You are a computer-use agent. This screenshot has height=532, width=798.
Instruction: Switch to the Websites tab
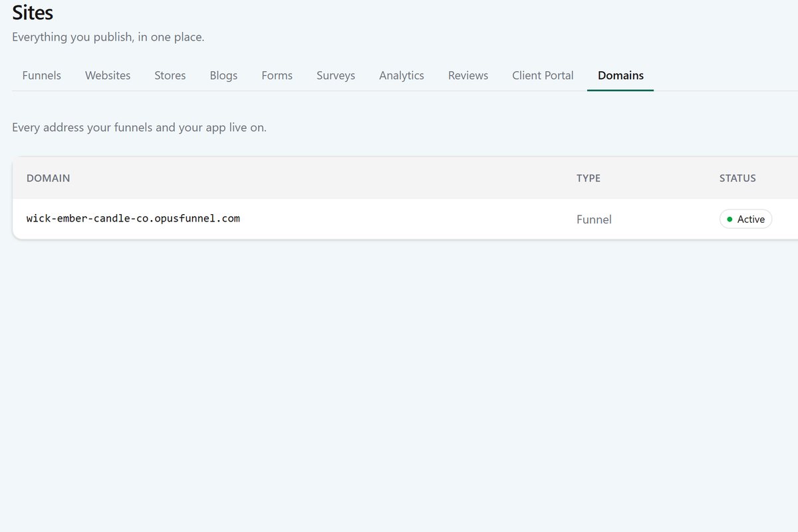108,75
